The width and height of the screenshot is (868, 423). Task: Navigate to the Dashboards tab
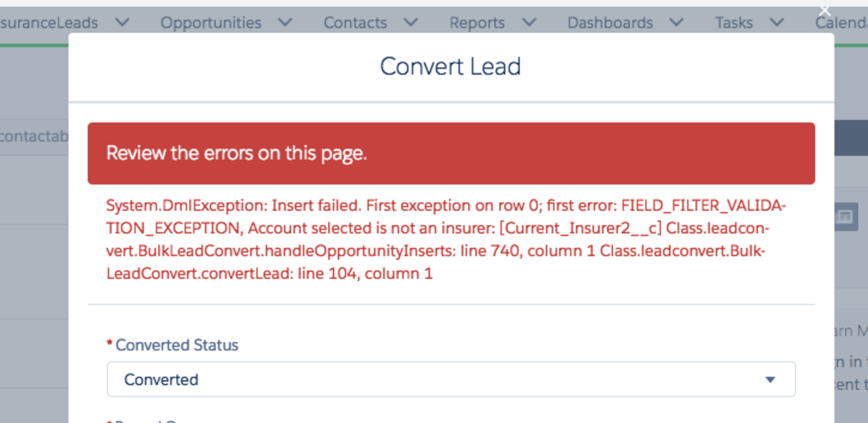(609, 22)
